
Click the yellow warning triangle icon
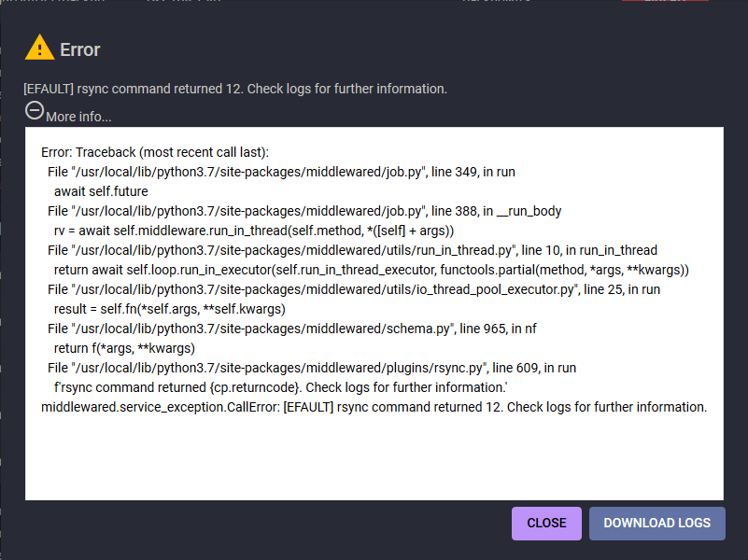[39, 48]
